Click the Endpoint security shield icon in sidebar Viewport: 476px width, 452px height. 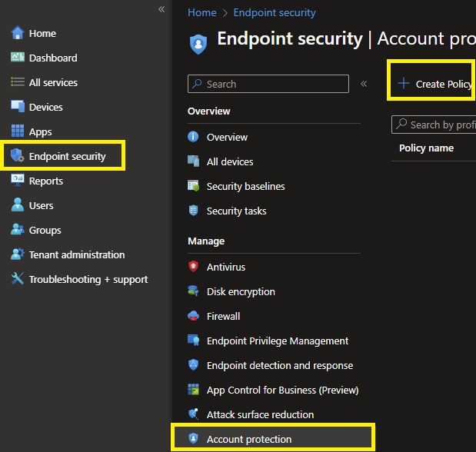17,157
